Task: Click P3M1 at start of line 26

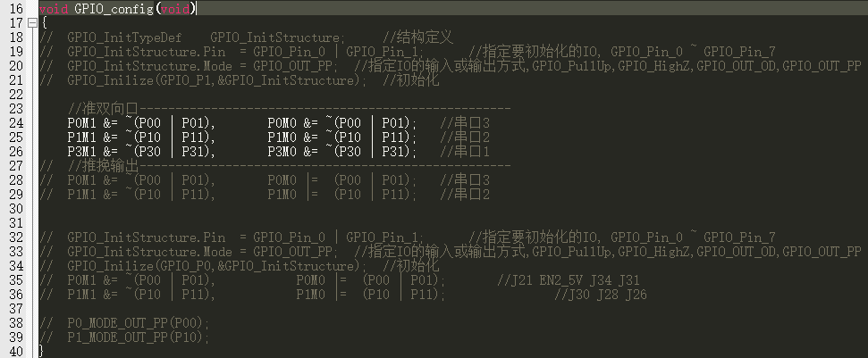Action: [x=82, y=152]
